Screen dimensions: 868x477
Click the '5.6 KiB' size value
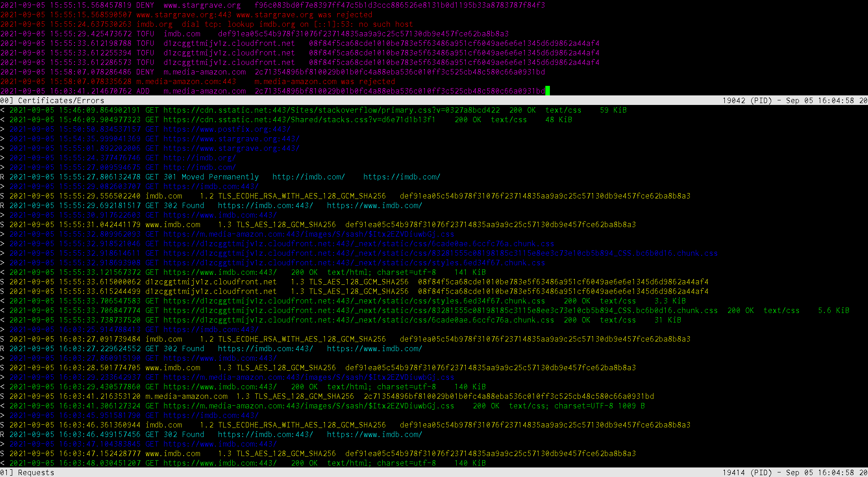click(x=833, y=310)
